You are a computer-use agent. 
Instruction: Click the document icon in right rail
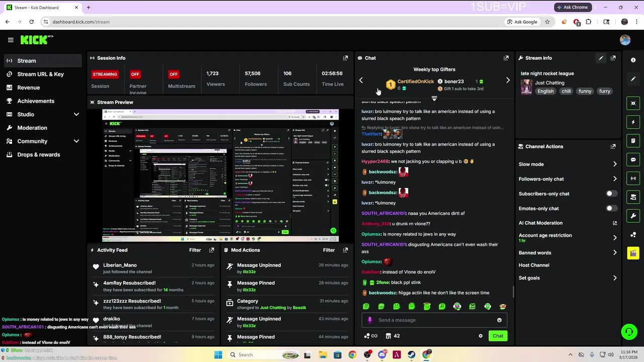633,141
